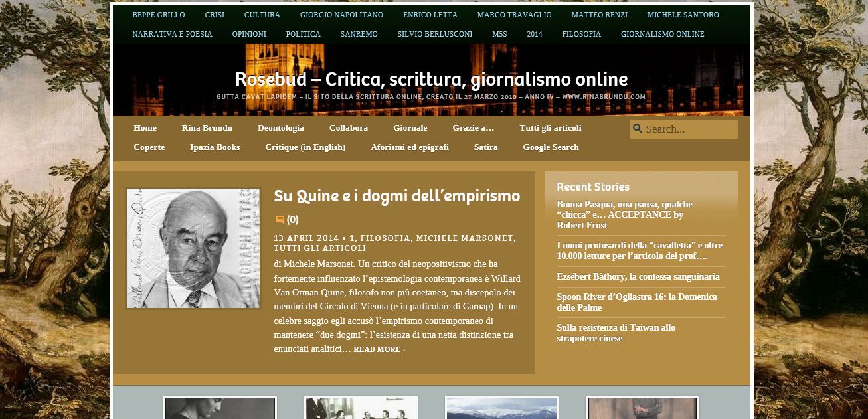Open the Silvio Berlusconi tag link
Viewport: 868px width, 419px height.
click(x=434, y=34)
